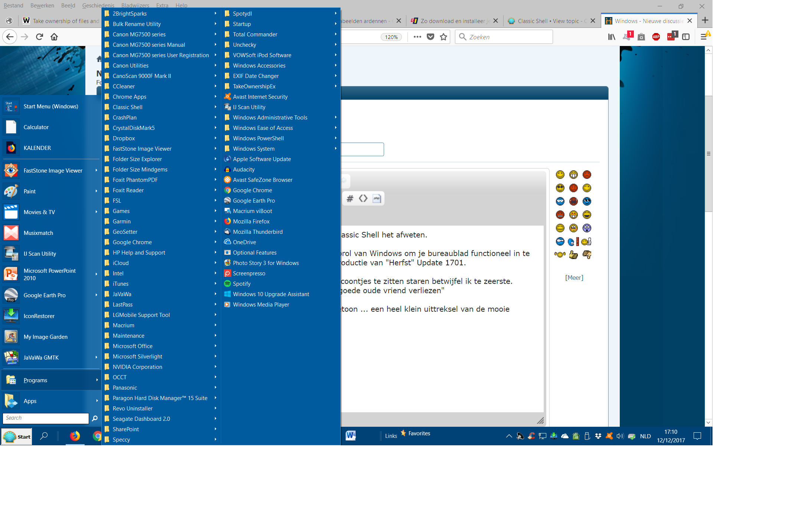Viewport: 812px width, 521px height.
Task: Launch Apple Software Update entry
Action: 281,159
